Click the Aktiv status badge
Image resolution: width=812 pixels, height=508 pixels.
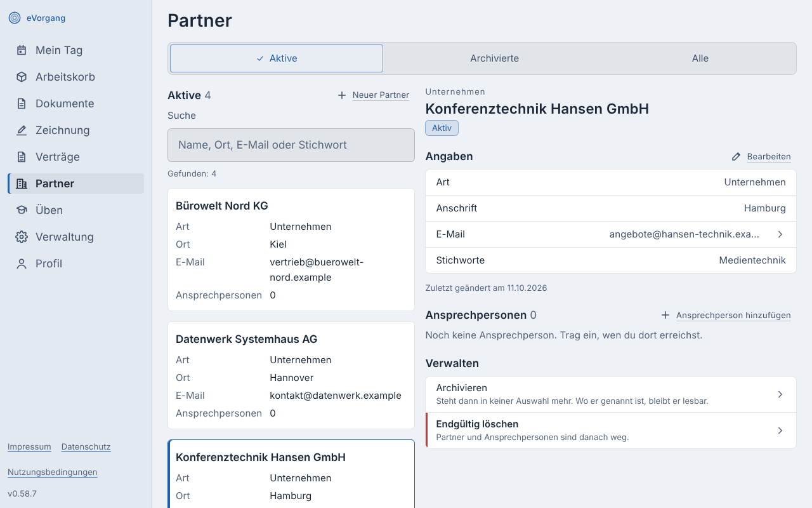[442, 128]
